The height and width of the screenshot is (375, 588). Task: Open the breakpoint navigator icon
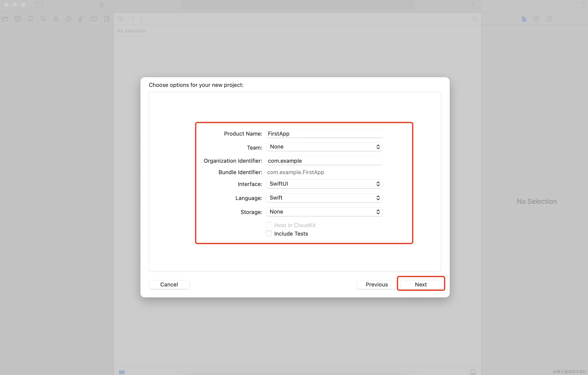pos(94,19)
